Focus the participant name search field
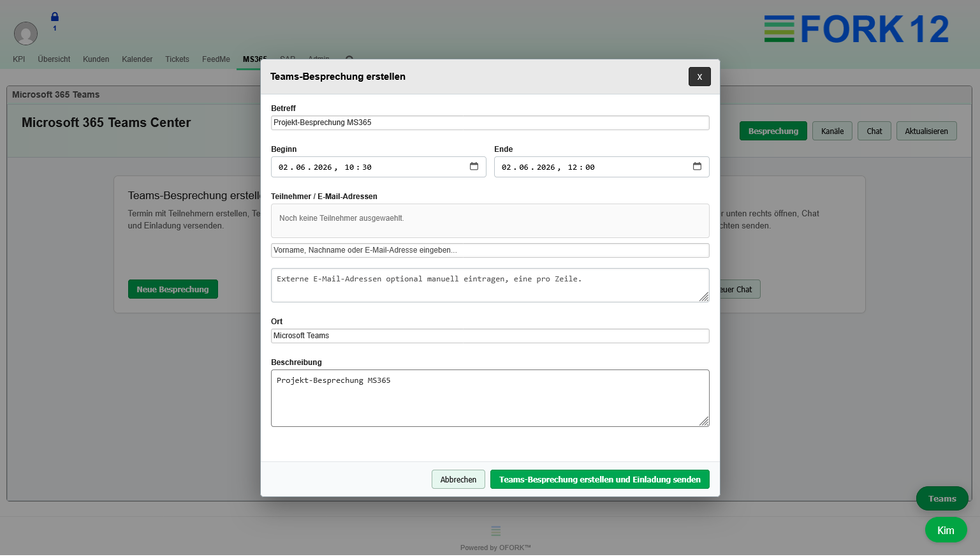The height and width of the screenshot is (559, 980). pos(490,250)
